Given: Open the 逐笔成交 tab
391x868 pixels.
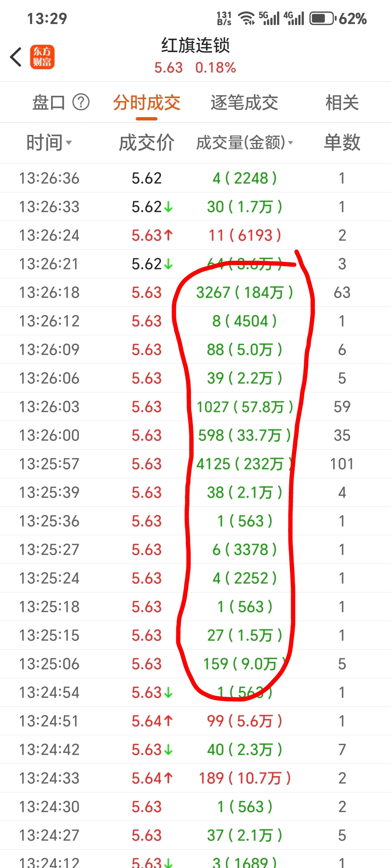Looking at the screenshot, I should pyautogui.click(x=244, y=103).
